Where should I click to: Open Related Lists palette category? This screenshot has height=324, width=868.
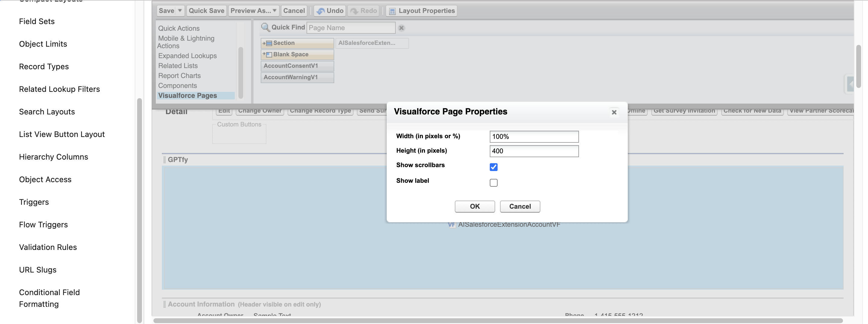(x=178, y=66)
